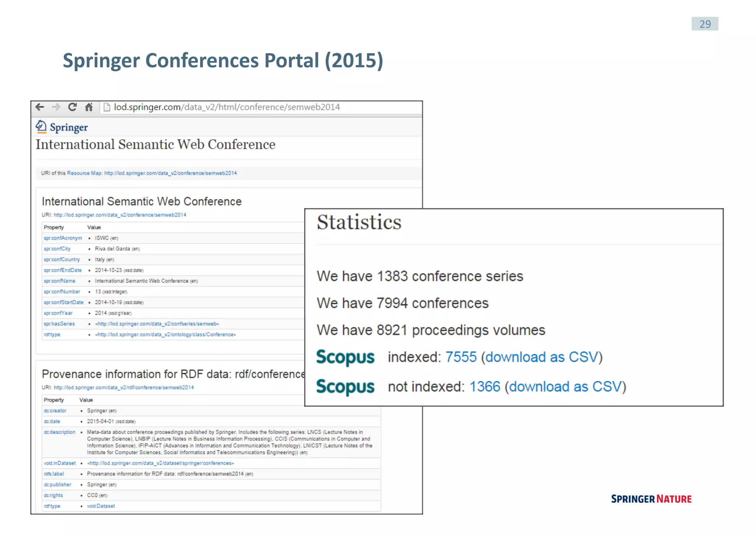Open the rdf/conference/semweb2014 provenance URI
The height and width of the screenshot is (534, 756).
click(x=124, y=387)
